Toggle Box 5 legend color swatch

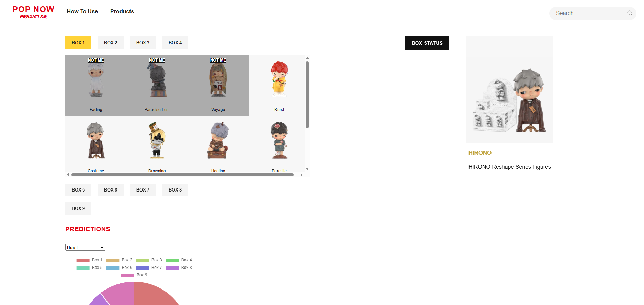point(83,268)
